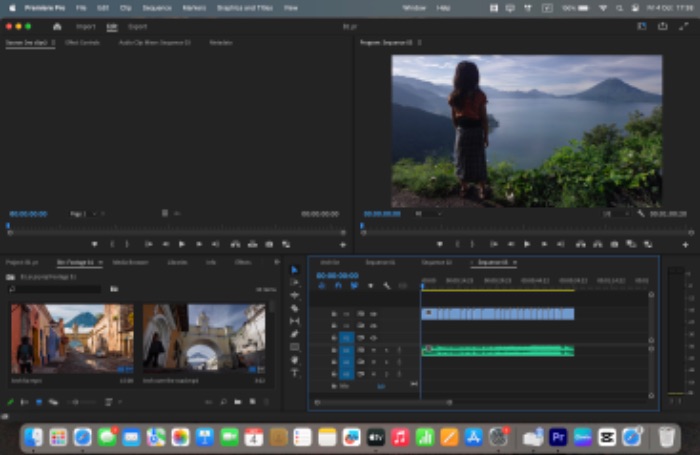Mute the first audio track

click(374, 350)
